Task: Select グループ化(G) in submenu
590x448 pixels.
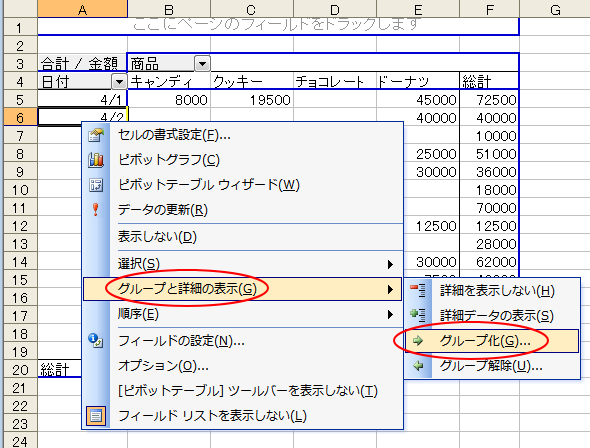Action: tap(492, 341)
